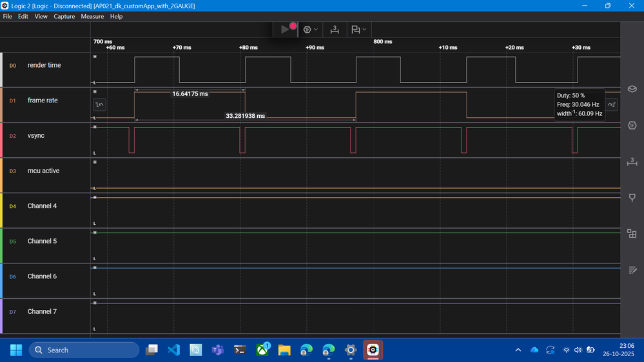Select the D0 render time channel label

coord(44,65)
